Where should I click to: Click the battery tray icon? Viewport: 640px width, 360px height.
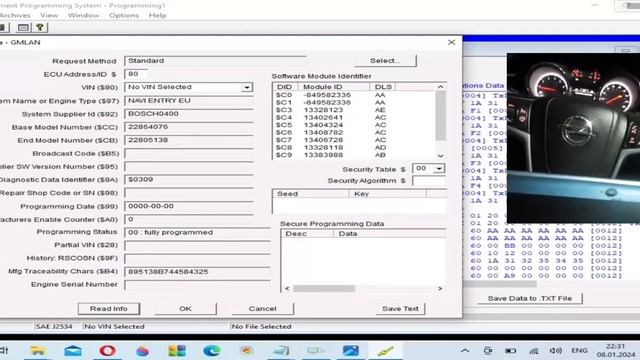(x=510, y=351)
